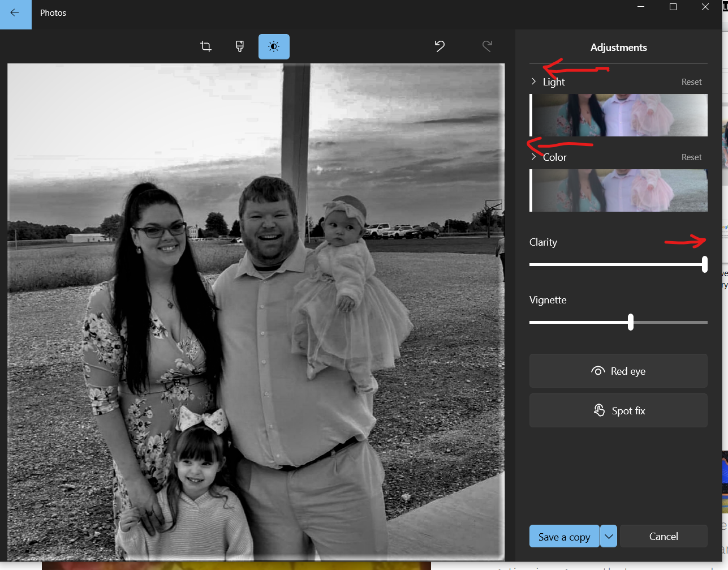Image resolution: width=728 pixels, height=570 pixels.
Task: Click the Vignette slider handle
Action: click(x=631, y=322)
